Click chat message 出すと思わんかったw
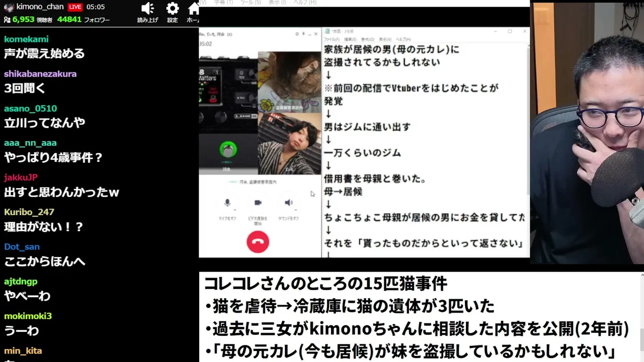This screenshot has width=644, height=362. tap(61, 192)
